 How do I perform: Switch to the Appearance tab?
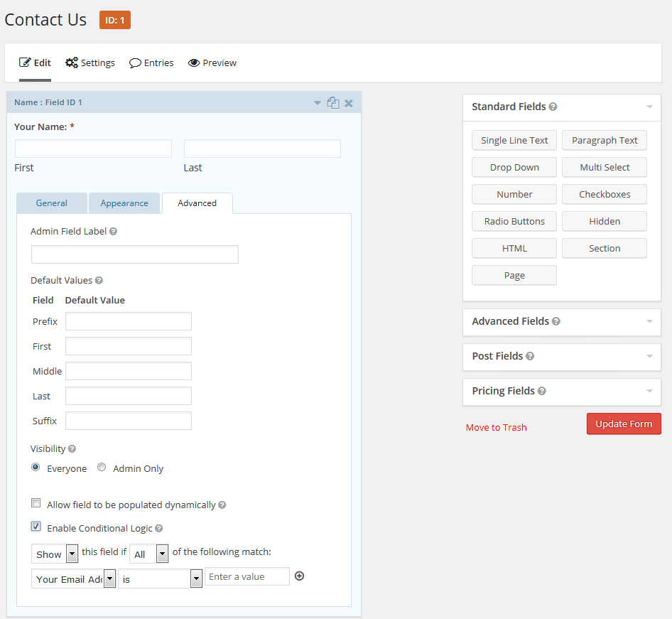coord(124,203)
